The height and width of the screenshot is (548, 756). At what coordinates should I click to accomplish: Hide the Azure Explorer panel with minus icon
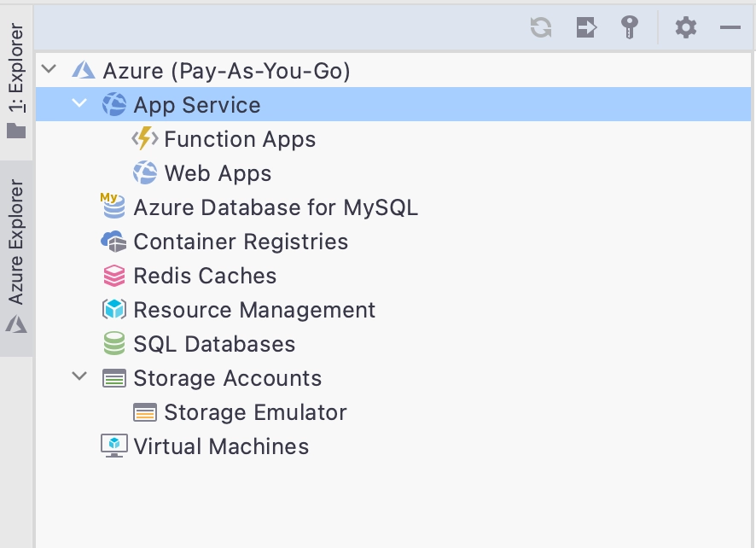pos(730,27)
